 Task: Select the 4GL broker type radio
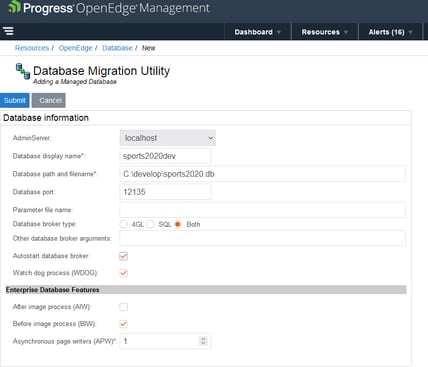(x=124, y=224)
